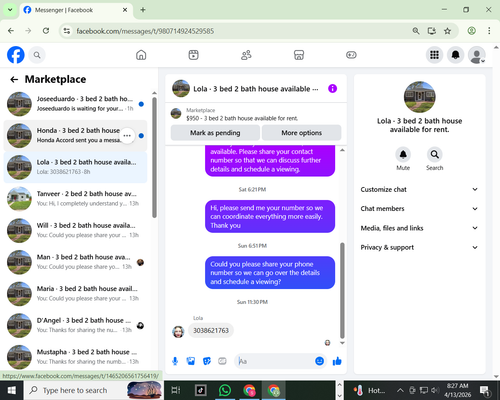Open TikTok from taskbar
Viewport: 500px width, 400px height.
tap(201, 390)
